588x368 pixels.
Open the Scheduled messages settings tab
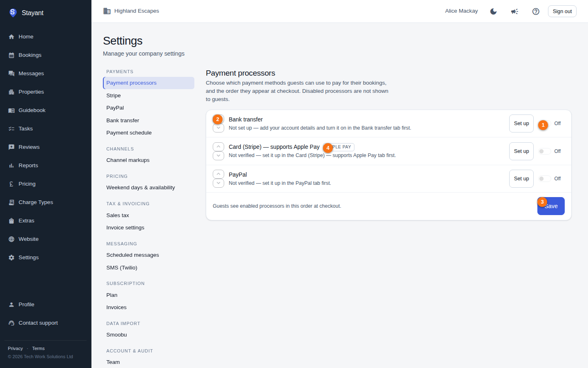click(149, 255)
